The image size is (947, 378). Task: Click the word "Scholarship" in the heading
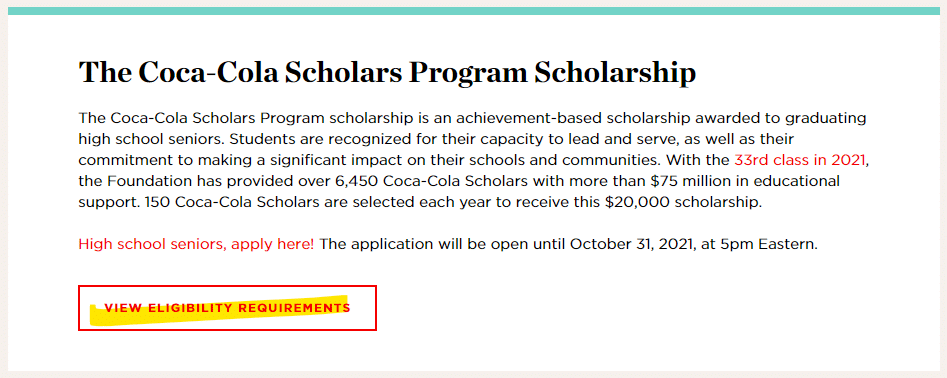click(x=614, y=73)
